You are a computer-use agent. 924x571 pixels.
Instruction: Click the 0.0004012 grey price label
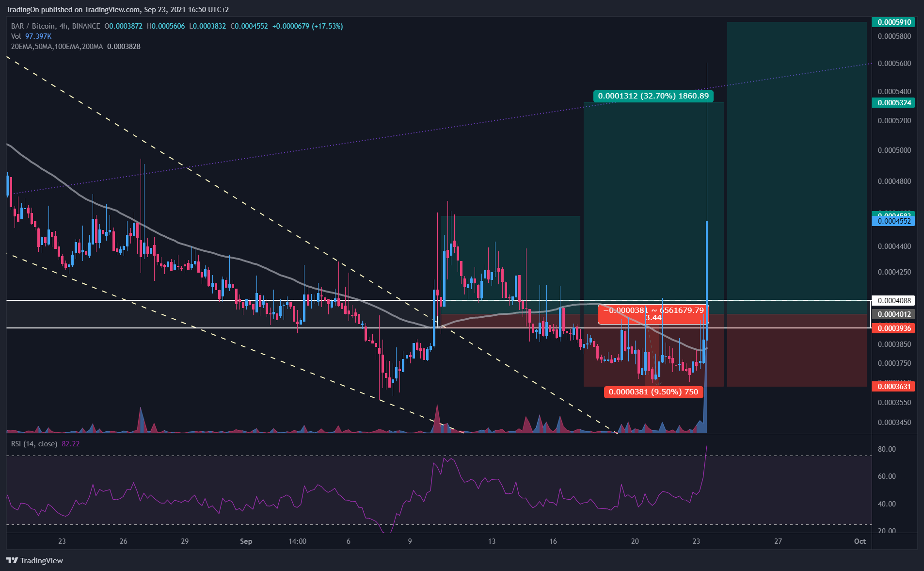pos(894,314)
